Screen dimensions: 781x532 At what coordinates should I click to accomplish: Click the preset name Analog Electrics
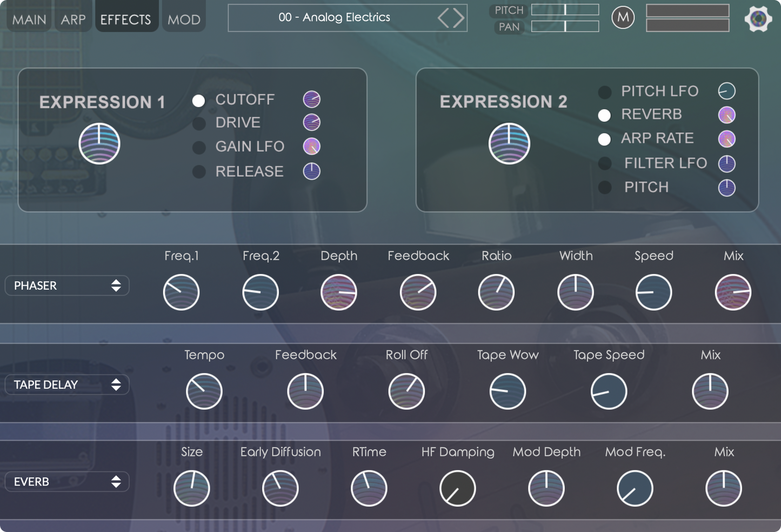[x=334, y=17]
